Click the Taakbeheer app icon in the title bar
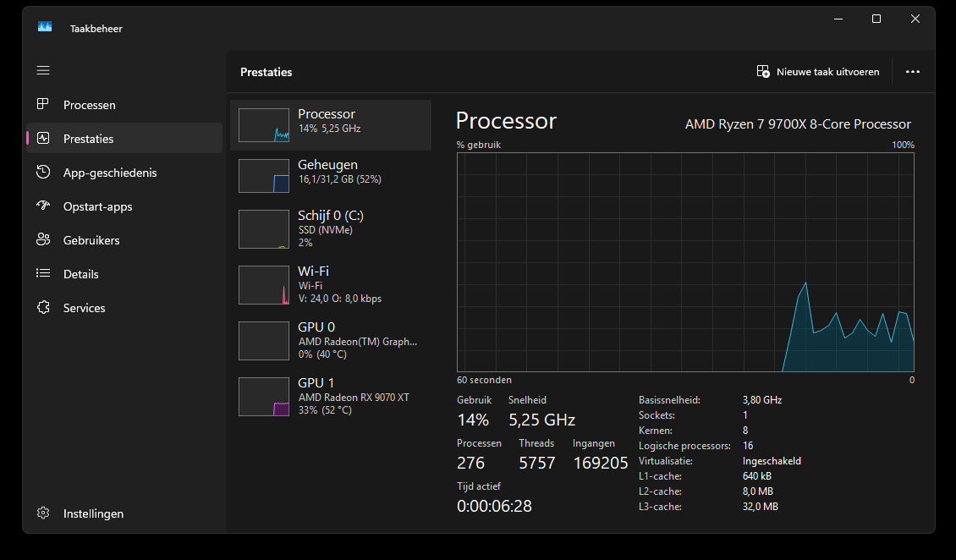Image resolution: width=956 pixels, height=560 pixels. point(45,27)
